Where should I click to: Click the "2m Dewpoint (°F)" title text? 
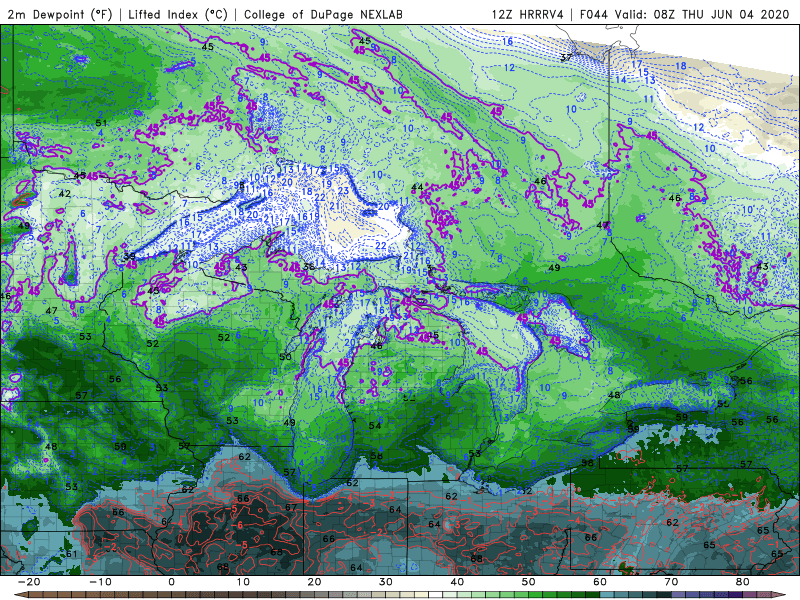(60, 14)
